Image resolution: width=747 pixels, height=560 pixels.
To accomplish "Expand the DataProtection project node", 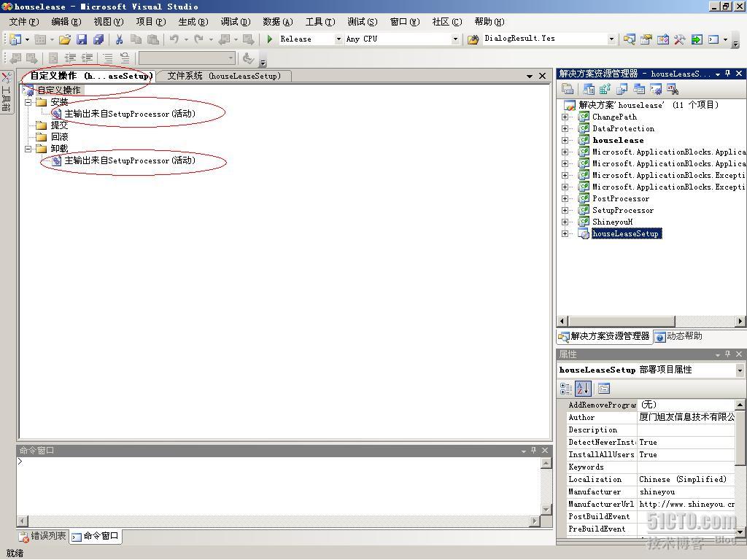I will [565, 128].
